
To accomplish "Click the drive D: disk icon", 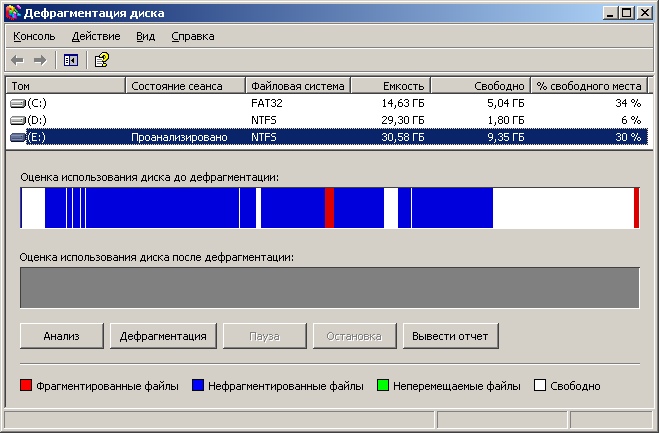I will [x=18, y=121].
